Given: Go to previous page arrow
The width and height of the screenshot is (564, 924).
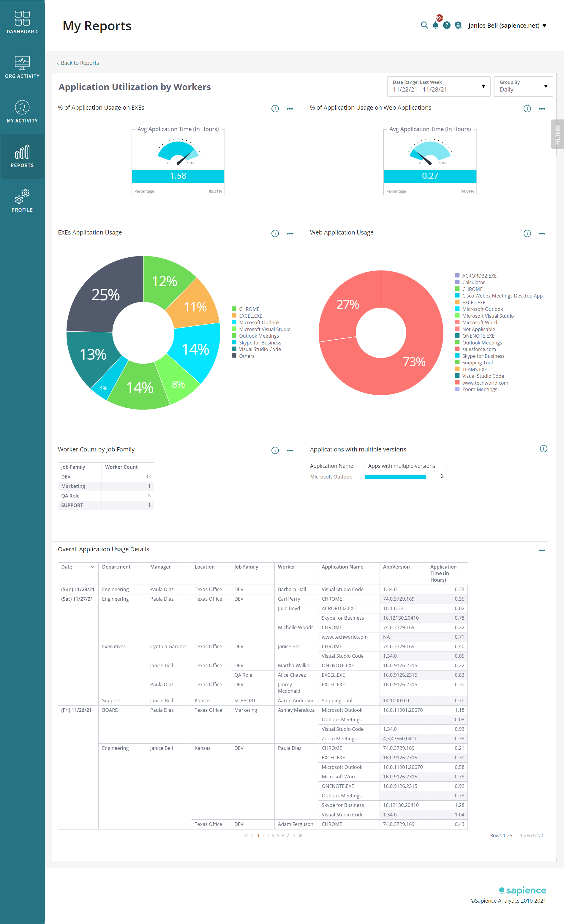Looking at the screenshot, I should click(252, 835).
